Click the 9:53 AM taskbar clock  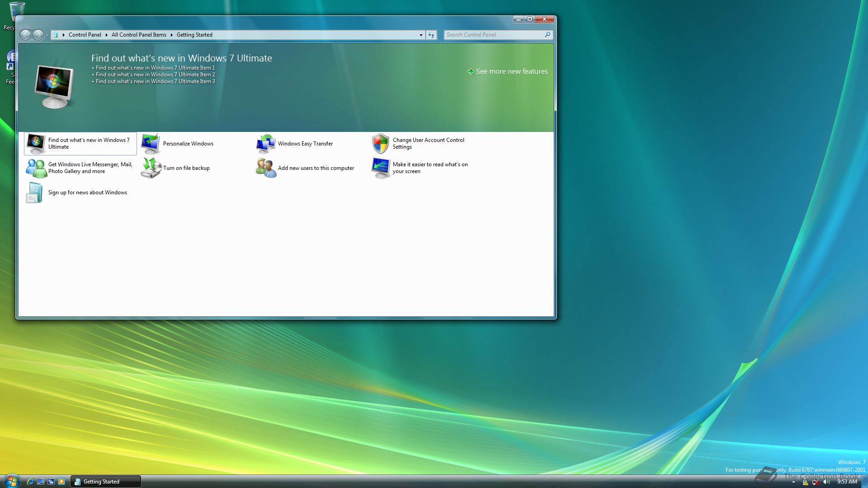pyautogui.click(x=847, y=482)
